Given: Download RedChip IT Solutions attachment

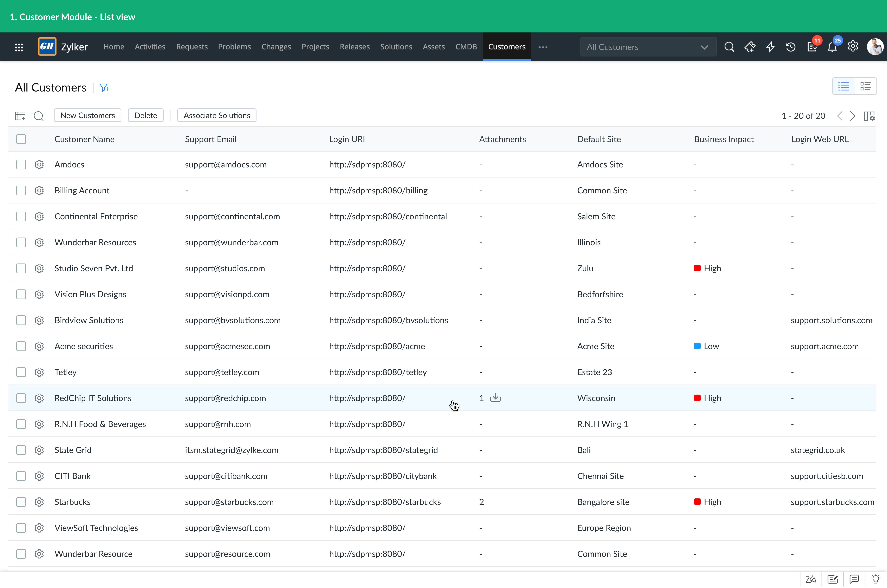Looking at the screenshot, I should click(x=495, y=398).
